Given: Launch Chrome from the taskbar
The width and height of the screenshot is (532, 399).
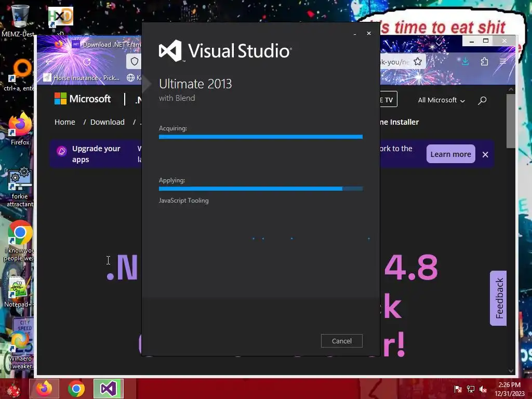Looking at the screenshot, I should (x=76, y=389).
